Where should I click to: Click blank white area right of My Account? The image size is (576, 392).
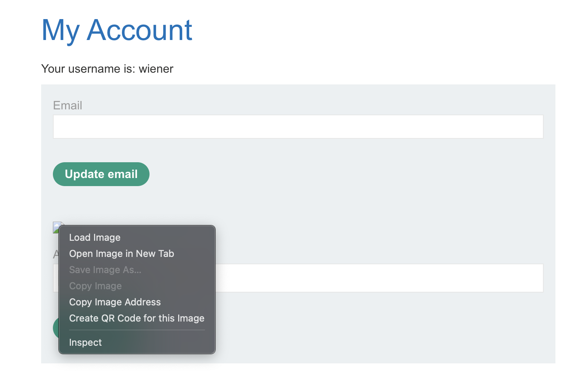[x=367, y=30]
